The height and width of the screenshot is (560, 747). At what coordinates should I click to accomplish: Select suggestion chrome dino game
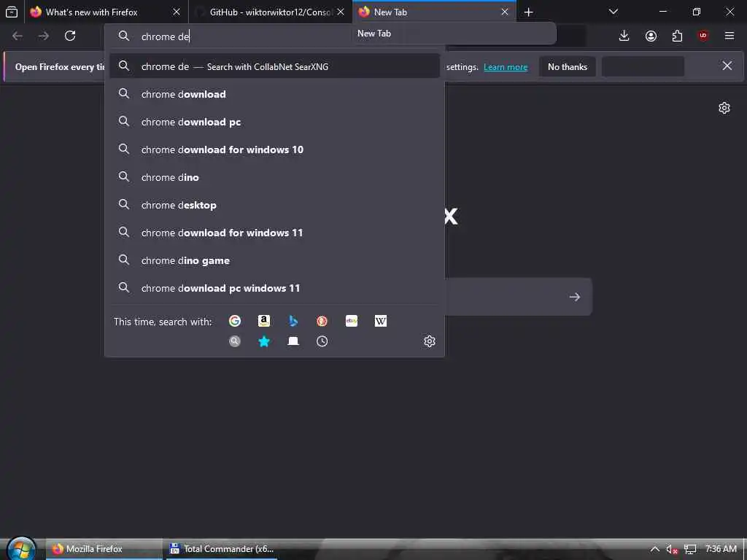point(274,260)
